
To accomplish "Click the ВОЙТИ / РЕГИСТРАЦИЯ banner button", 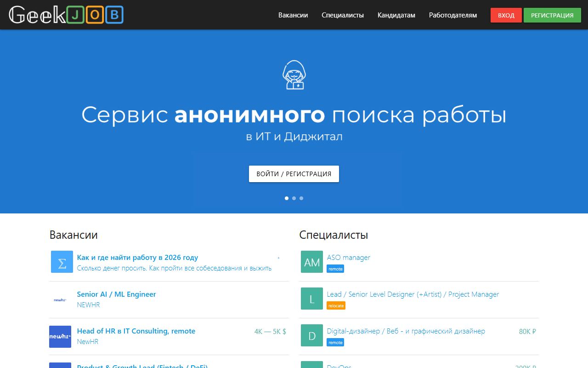I will [x=294, y=174].
